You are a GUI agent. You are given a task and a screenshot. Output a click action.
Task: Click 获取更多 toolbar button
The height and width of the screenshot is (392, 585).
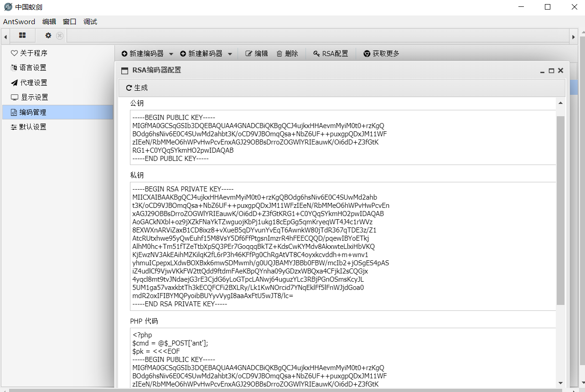(381, 54)
